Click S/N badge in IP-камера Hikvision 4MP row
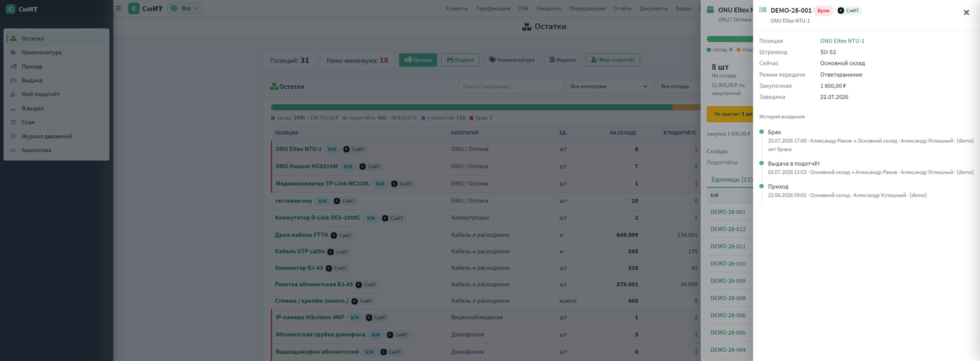Viewport: 980px width, 361px height. 355,318
